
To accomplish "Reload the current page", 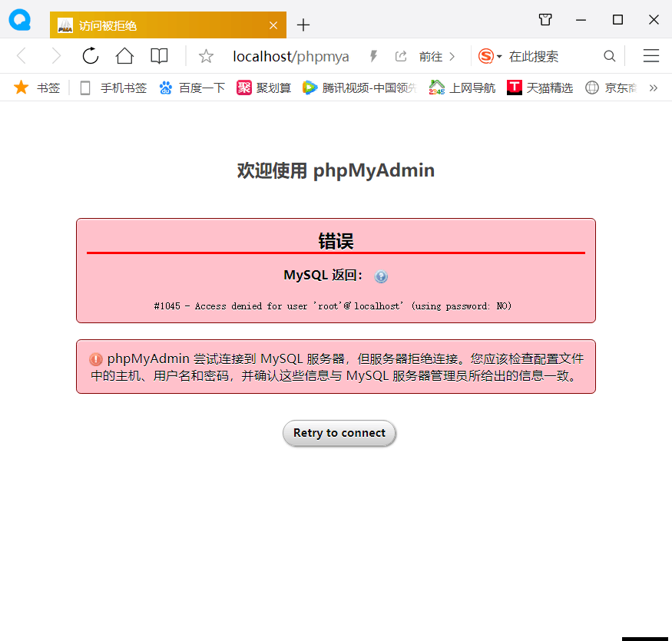I will click(x=90, y=55).
